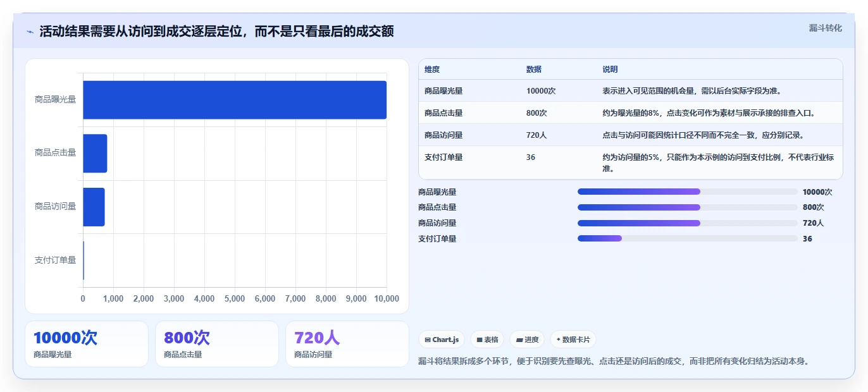The width and height of the screenshot is (868, 392).
Task: Click table cell 10000次
Action: click(x=541, y=91)
